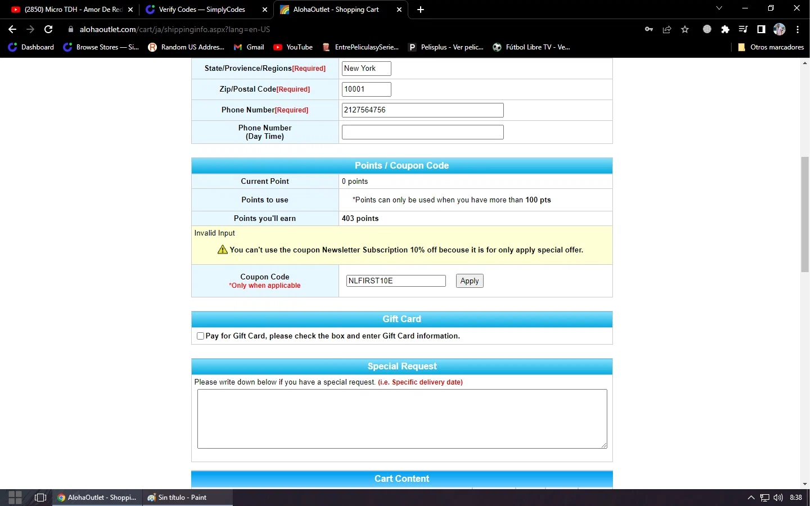Viewport: 812px width, 506px height.
Task: Edit the Coupon Code field
Action: (x=396, y=281)
